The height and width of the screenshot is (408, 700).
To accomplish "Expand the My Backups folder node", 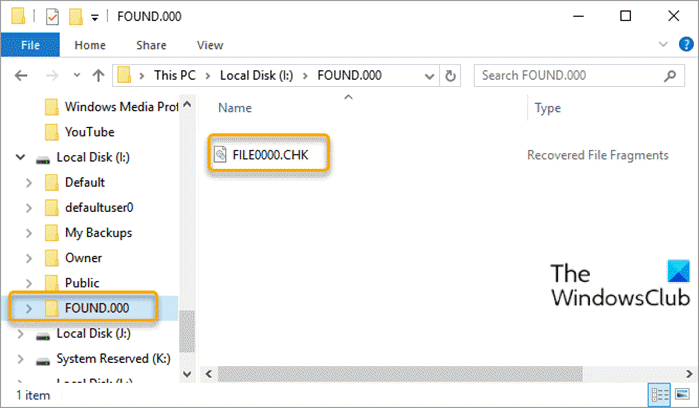I will (x=29, y=233).
